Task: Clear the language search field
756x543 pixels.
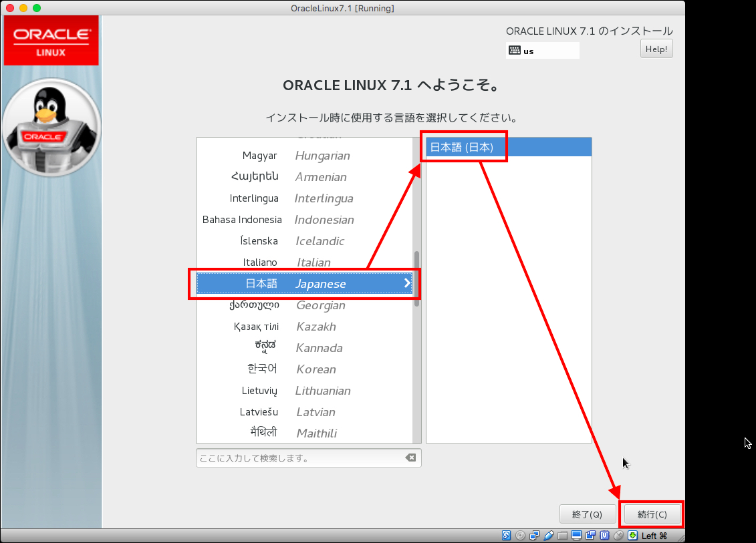Action: 410,458
